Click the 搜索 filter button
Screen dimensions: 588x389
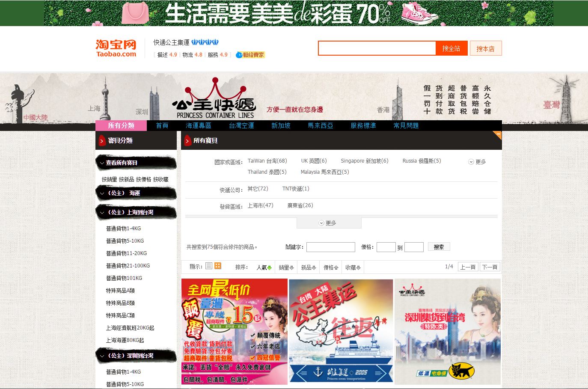pyautogui.click(x=439, y=247)
